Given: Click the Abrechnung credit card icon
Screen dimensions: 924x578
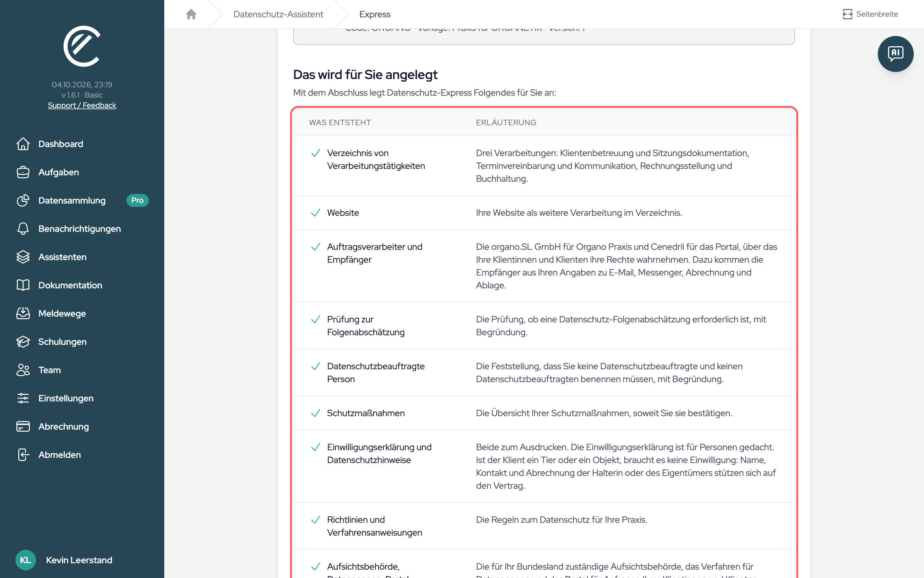Looking at the screenshot, I should [23, 427].
